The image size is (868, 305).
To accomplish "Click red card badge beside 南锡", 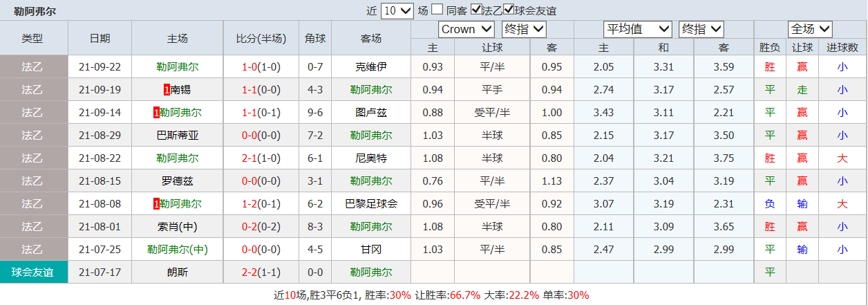I will (167, 89).
